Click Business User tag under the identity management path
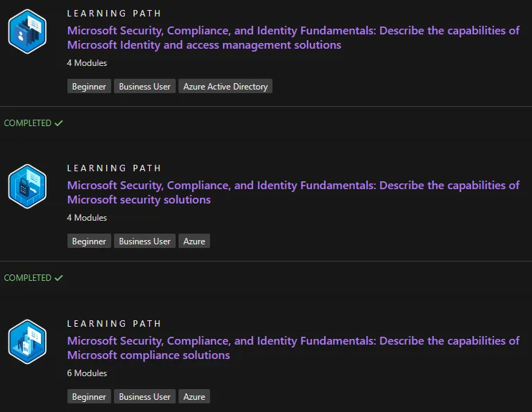The height and width of the screenshot is (412, 532). click(x=145, y=87)
